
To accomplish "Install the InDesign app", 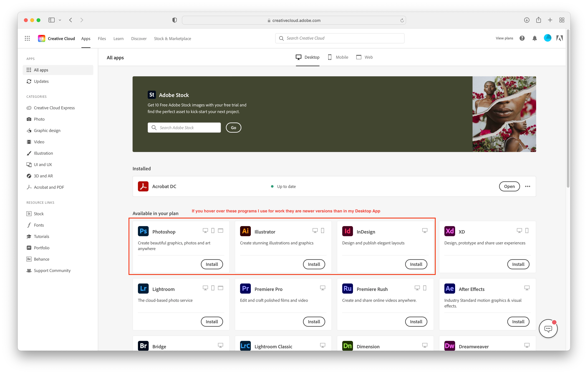I will (x=416, y=264).
